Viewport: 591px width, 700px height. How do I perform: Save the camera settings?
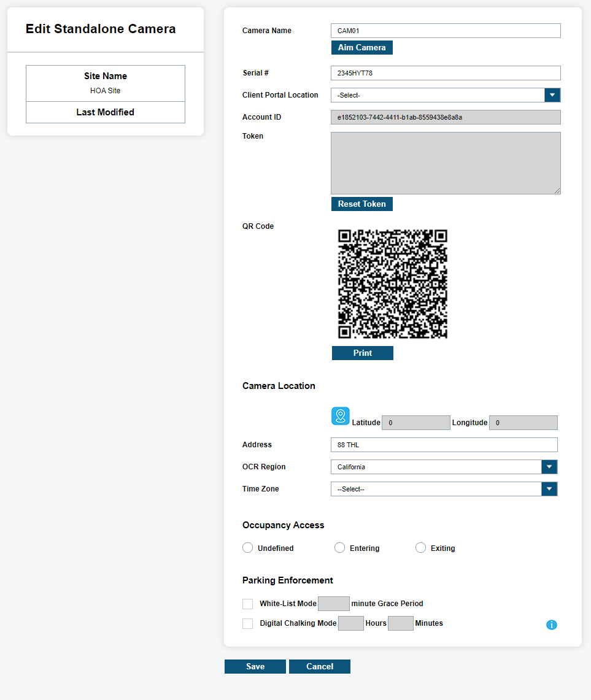(255, 666)
